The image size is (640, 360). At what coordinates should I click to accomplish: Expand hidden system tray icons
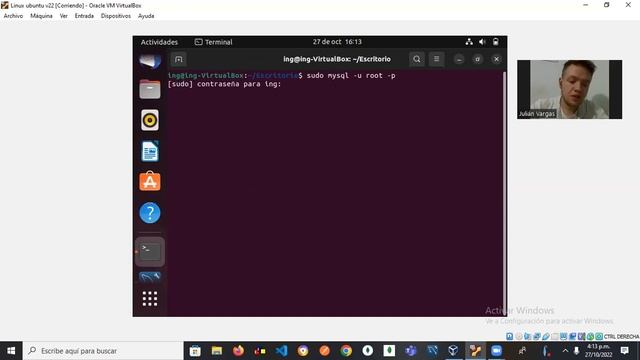tap(565, 351)
